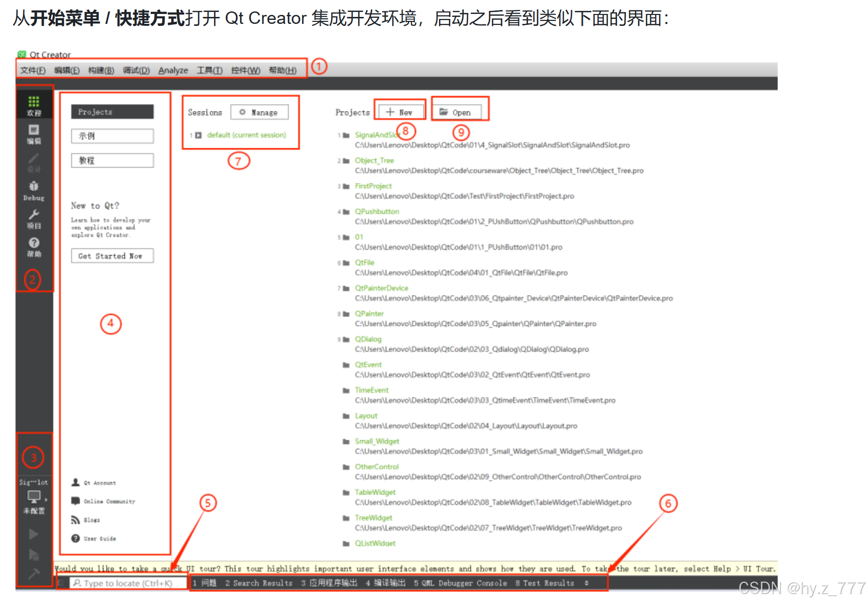Click the folder icon beside QListWidget project
This screenshot has width=868, height=603.
click(346, 543)
